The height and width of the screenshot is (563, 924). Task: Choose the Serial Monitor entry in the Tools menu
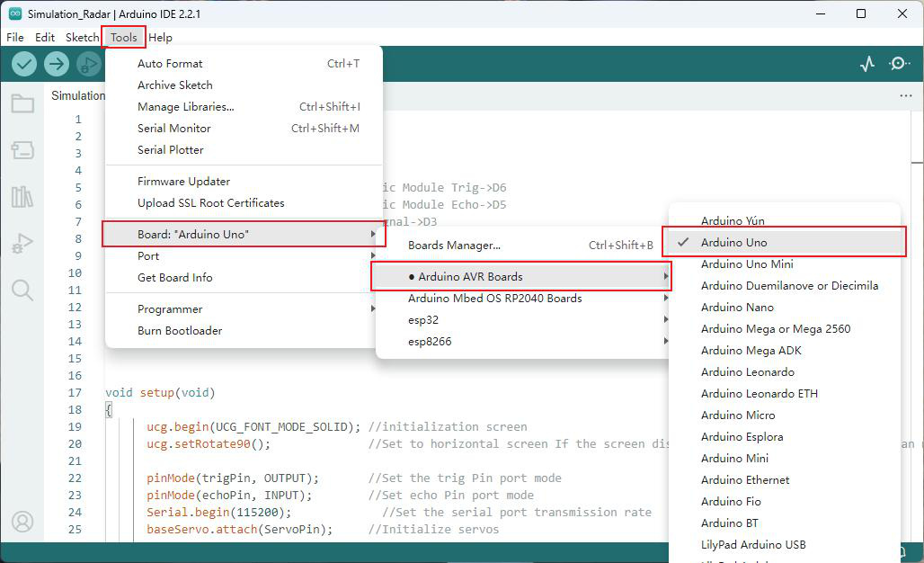(244, 128)
